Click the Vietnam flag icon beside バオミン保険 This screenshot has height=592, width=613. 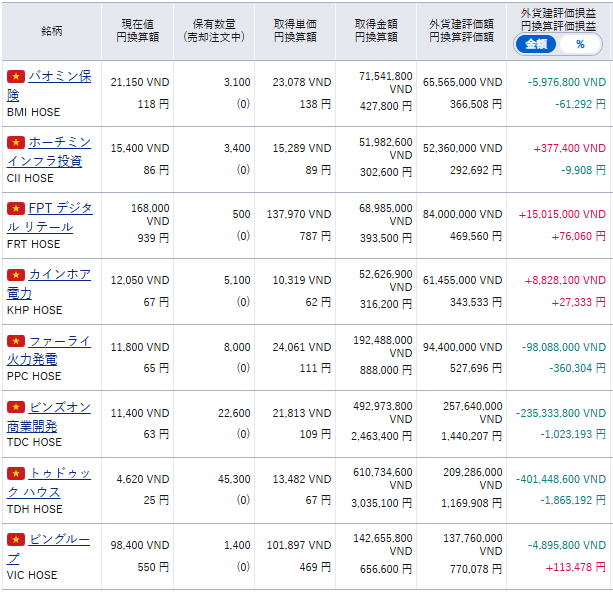point(15,77)
